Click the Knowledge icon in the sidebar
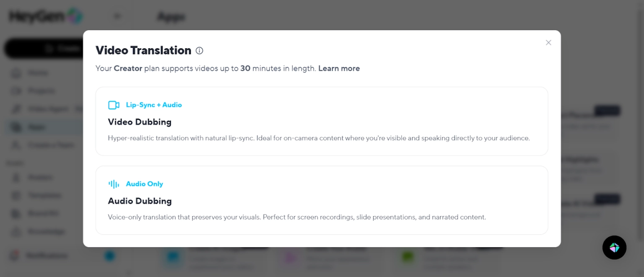Viewport: 644px width, 277px height. (x=16, y=231)
